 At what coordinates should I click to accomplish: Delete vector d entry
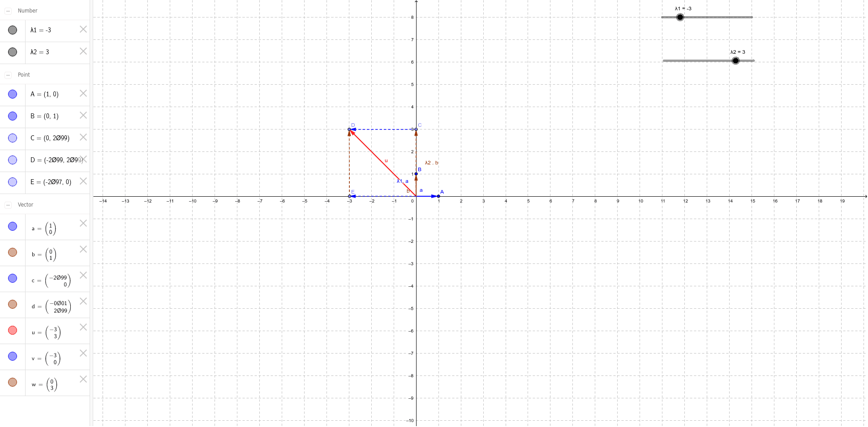click(83, 301)
